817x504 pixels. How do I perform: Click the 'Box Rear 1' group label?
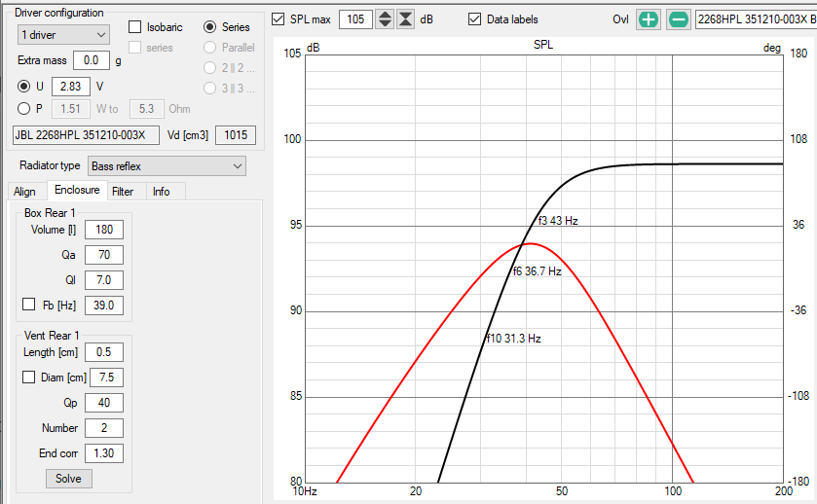tap(50, 213)
